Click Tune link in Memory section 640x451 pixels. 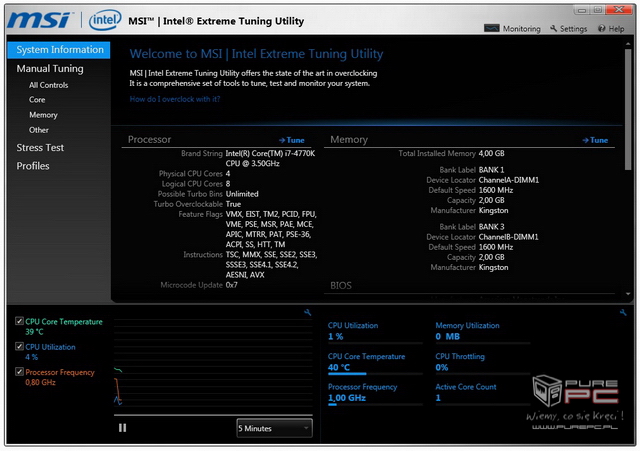coord(596,141)
